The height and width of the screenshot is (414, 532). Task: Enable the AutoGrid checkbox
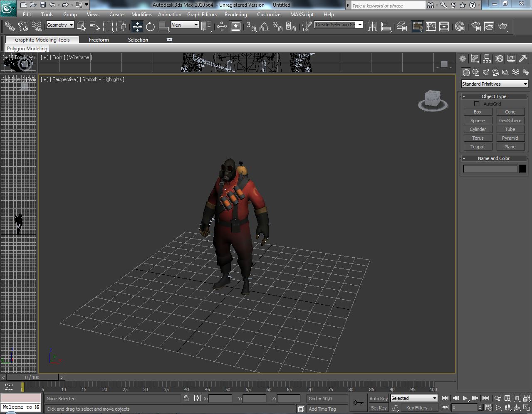(x=477, y=104)
